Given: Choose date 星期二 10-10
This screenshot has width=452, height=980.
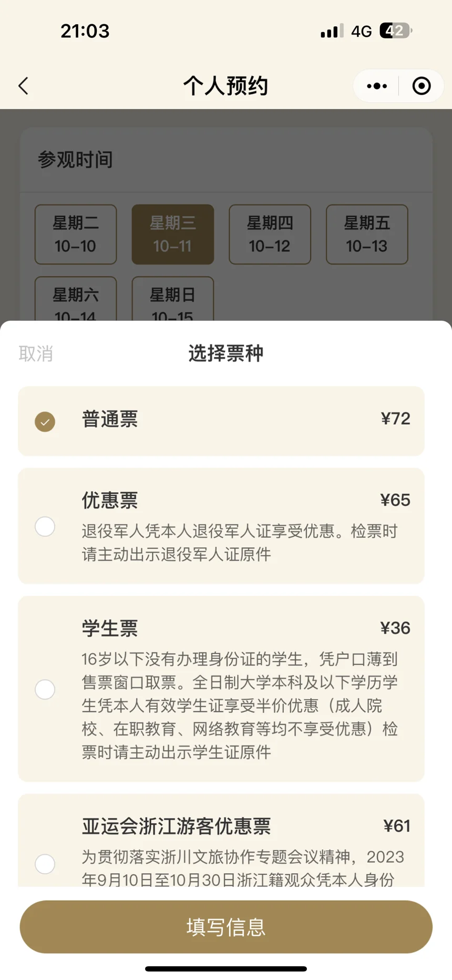Looking at the screenshot, I should [76, 234].
